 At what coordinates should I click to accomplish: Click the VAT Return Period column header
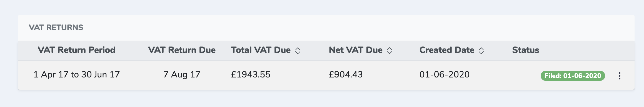(76, 50)
